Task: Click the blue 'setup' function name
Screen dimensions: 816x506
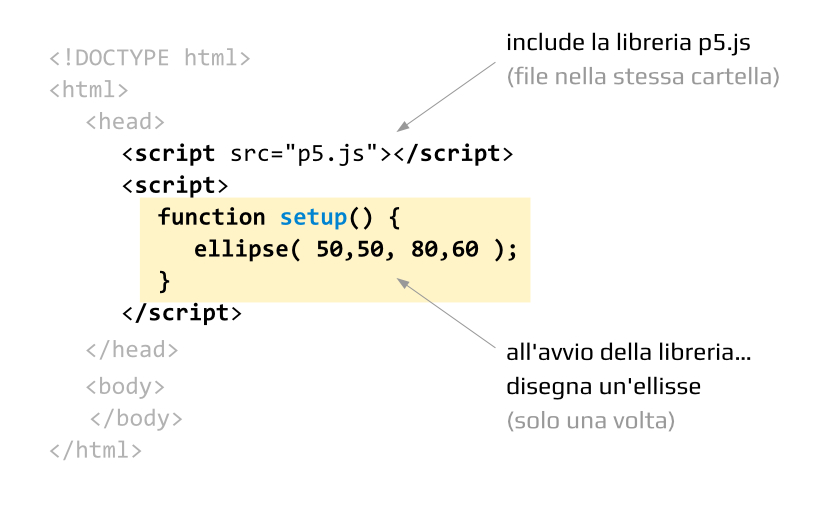Action: [313, 217]
